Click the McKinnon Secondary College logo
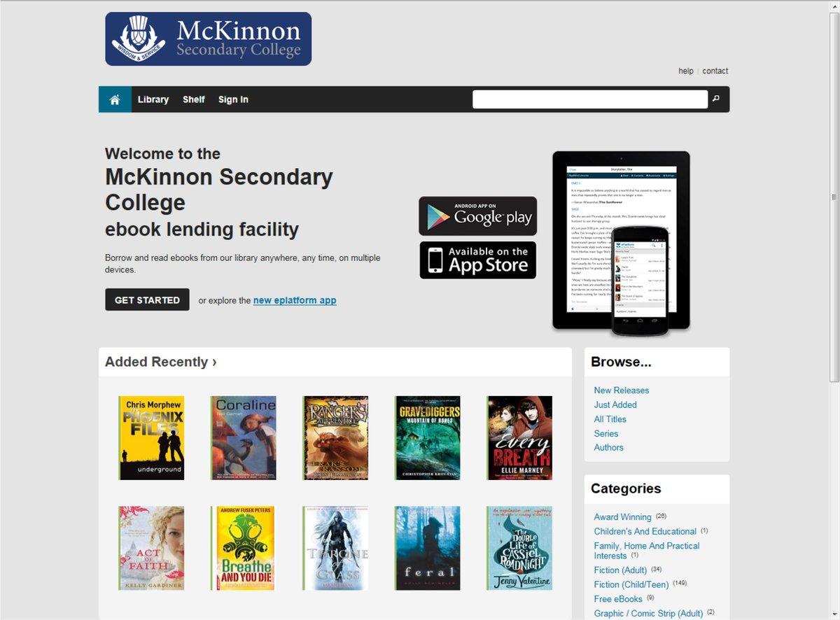 pos(208,39)
